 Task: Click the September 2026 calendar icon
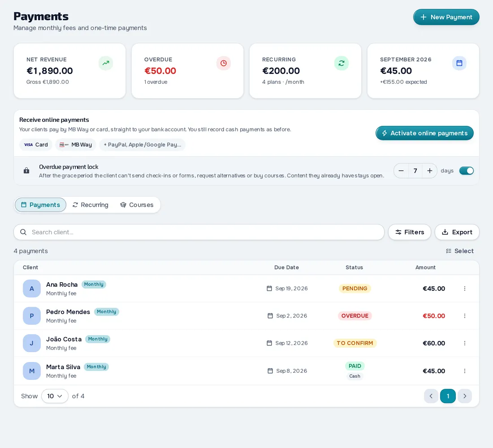click(x=459, y=63)
